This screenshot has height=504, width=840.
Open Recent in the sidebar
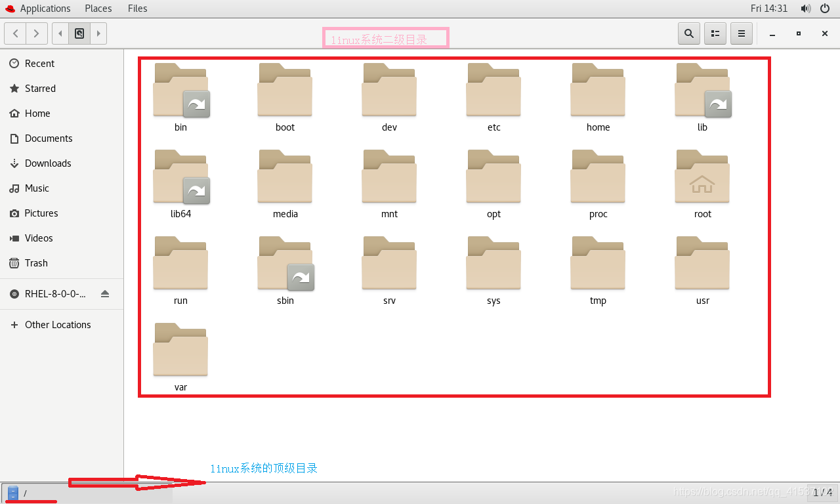pos(62,64)
